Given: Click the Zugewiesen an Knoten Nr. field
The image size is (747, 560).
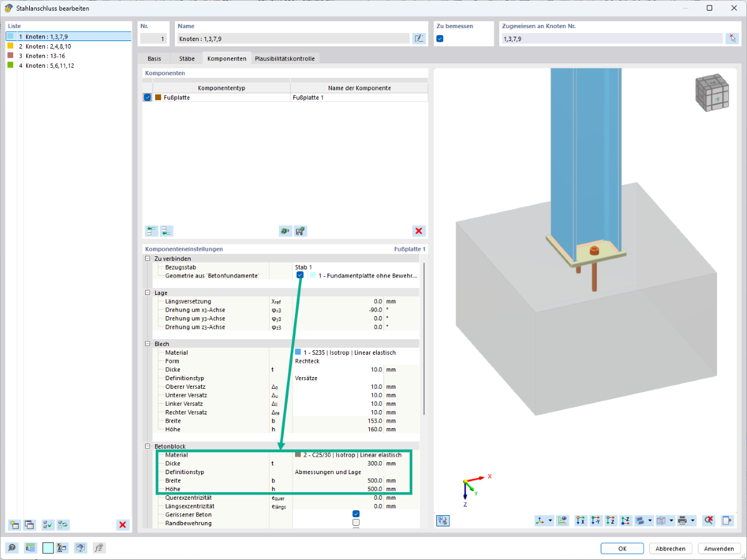Looking at the screenshot, I should tap(612, 39).
